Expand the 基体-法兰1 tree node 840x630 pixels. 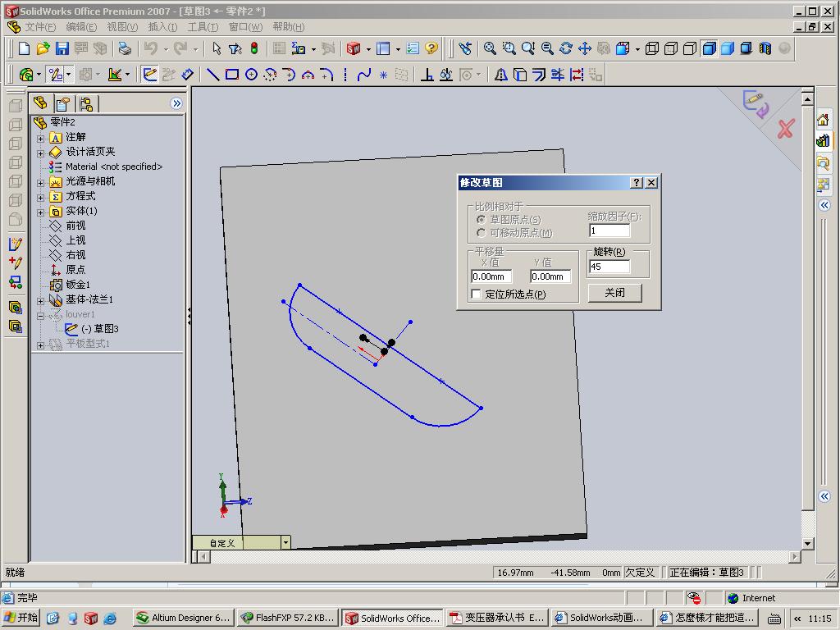pos(41,301)
